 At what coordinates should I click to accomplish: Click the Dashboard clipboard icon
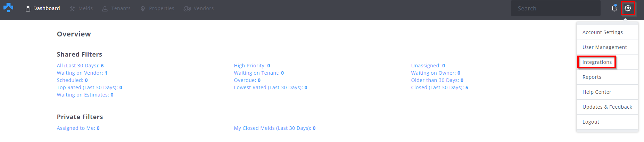click(x=28, y=9)
